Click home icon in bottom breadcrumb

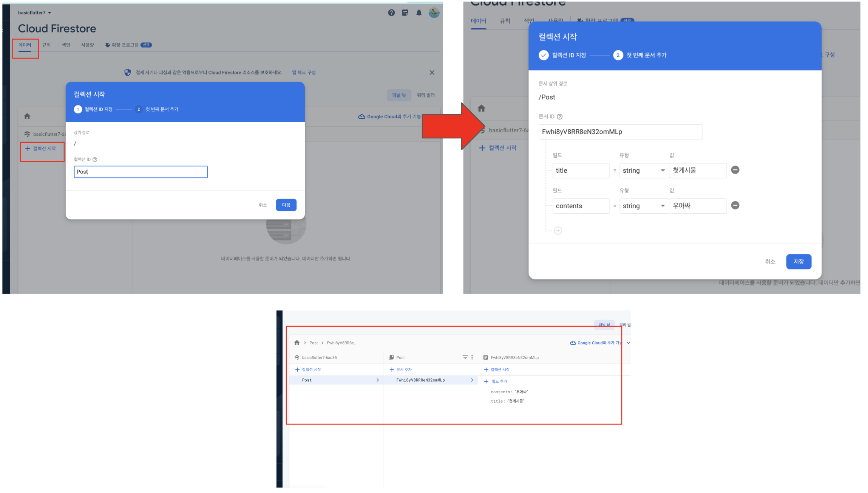tap(297, 343)
